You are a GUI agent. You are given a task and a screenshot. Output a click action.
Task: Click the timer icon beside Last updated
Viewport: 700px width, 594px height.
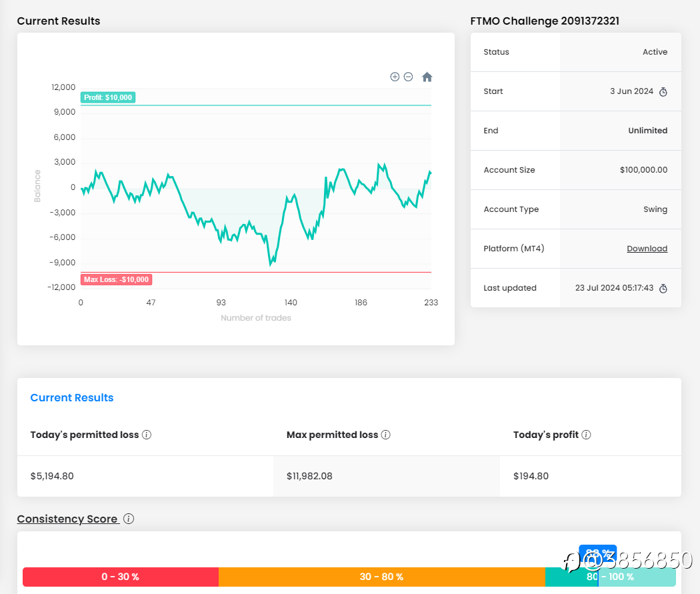click(x=663, y=288)
